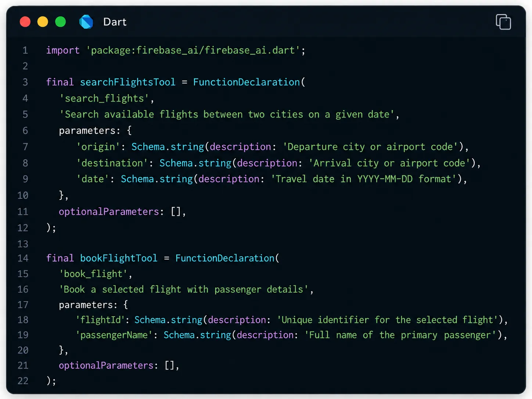Click line number 2 in gutter
The width and height of the screenshot is (532, 399).
[x=25, y=66]
